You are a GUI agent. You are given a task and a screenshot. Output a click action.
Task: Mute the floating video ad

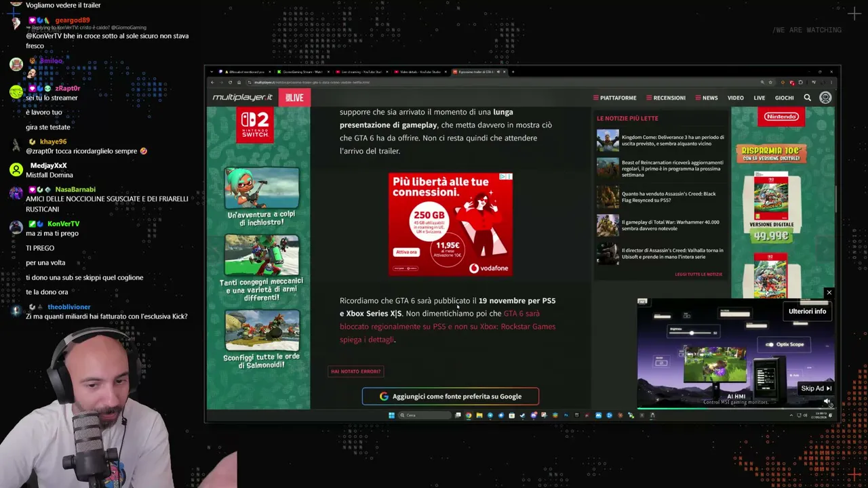tap(827, 402)
